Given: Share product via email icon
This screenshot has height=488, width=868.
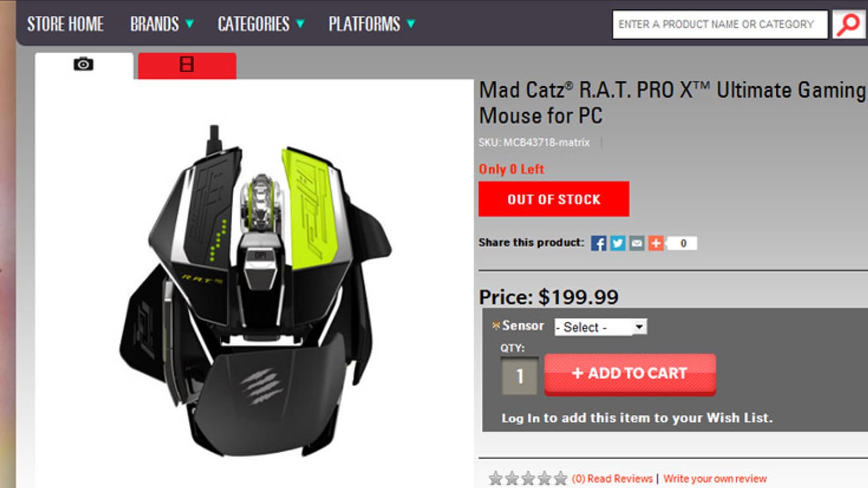Looking at the screenshot, I should pos(636,243).
